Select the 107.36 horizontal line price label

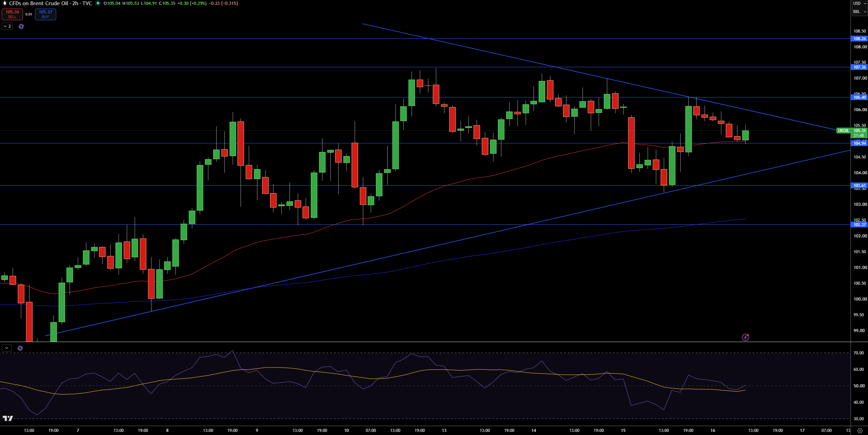(859, 67)
